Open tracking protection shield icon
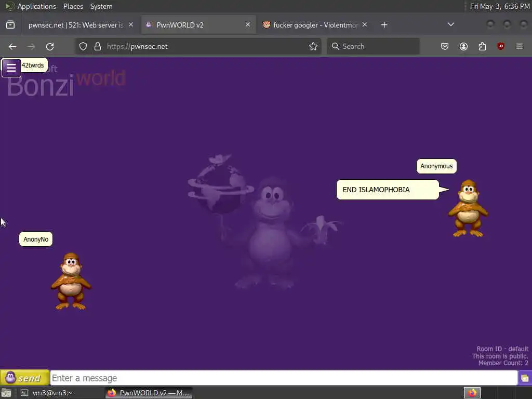532x399 pixels. 83,46
